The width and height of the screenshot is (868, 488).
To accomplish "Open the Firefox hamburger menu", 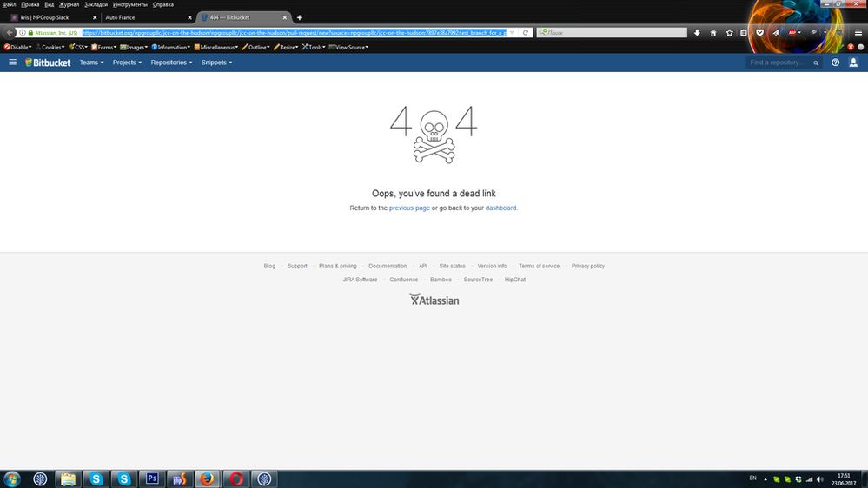I will click(x=858, y=33).
